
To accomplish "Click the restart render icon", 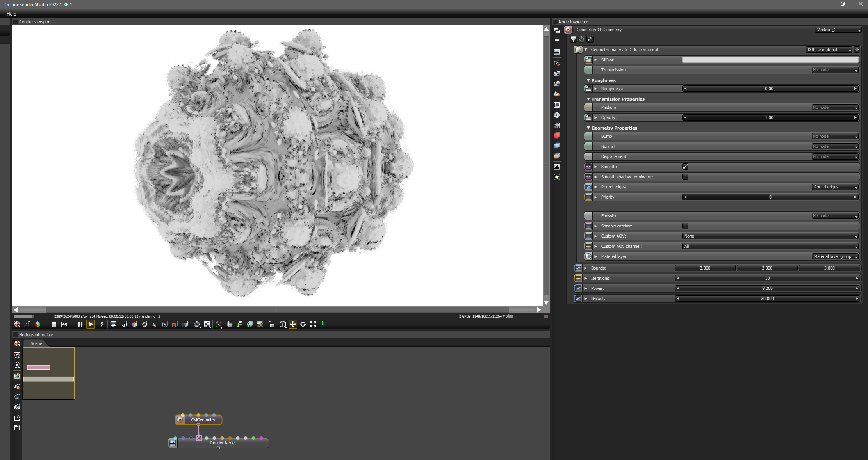I will [64, 324].
